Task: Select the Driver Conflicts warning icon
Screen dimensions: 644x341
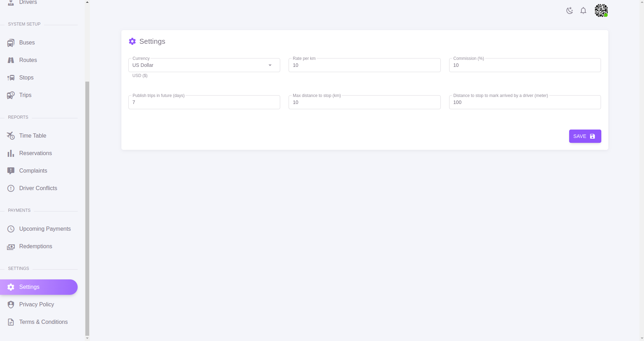Action: coord(10,188)
